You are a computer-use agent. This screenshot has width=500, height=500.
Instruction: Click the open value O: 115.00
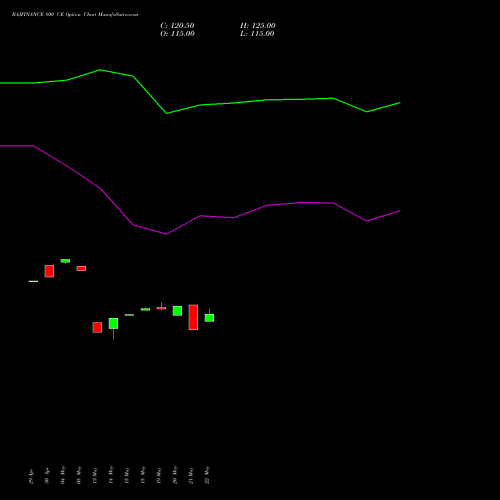[177, 34]
